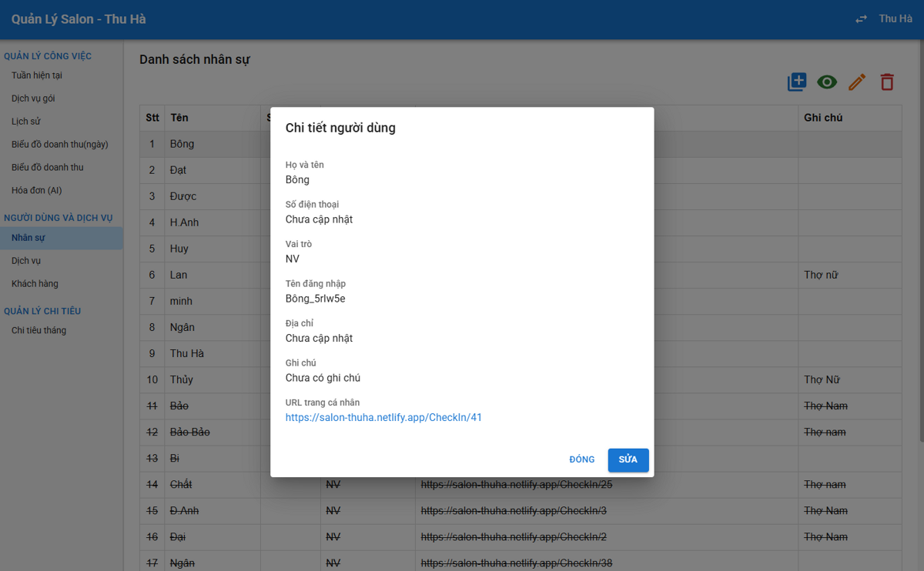Open the Thu Hà user account menu

(x=896, y=18)
